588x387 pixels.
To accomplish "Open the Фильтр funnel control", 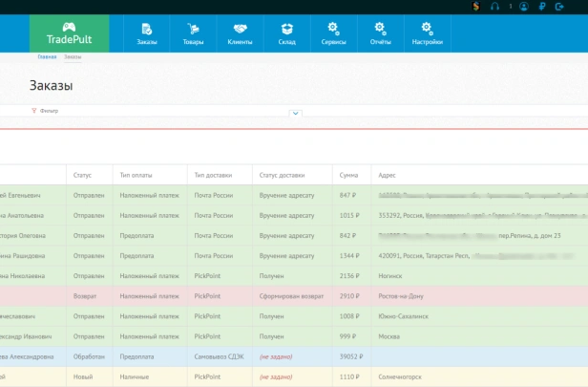I will click(x=45, y=111).
